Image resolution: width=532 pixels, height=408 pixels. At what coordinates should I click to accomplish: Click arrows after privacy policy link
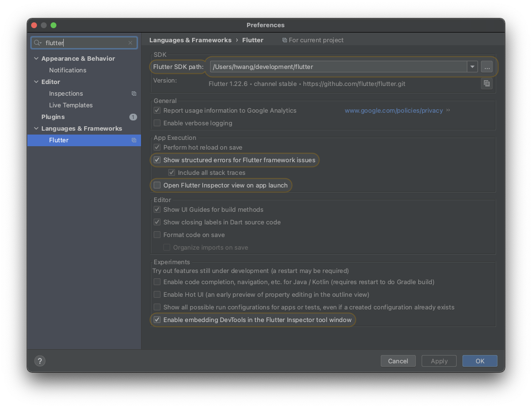(x=448, y=110)
